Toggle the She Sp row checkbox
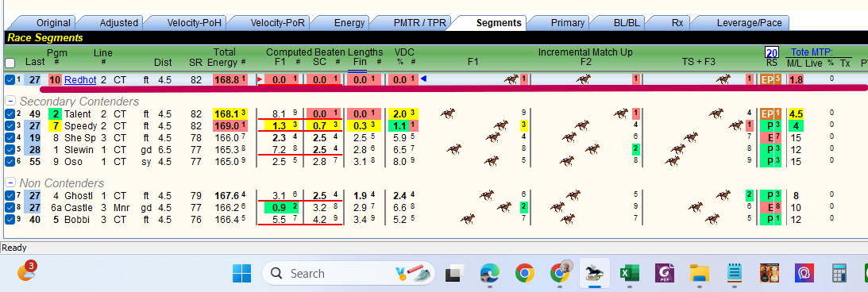The height and width of the screenshot is (292, 868). tap(10, 138)
